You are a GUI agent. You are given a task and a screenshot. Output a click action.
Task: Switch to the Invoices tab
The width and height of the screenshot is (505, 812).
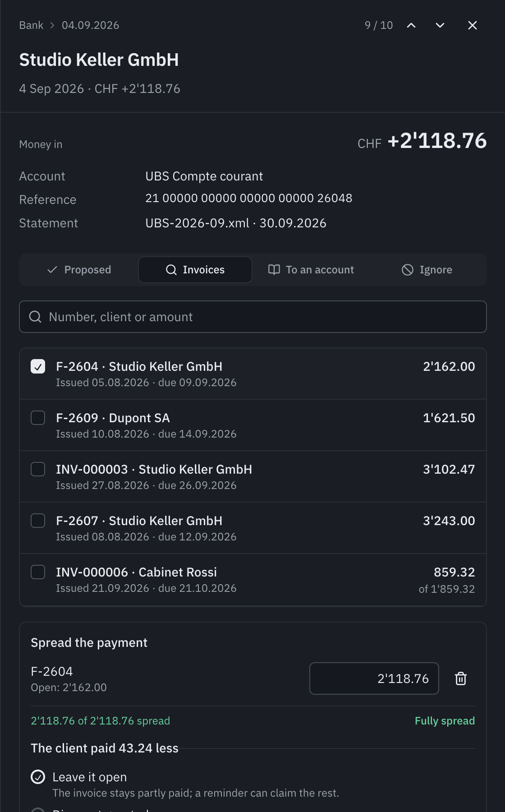(x=195, y=270)
